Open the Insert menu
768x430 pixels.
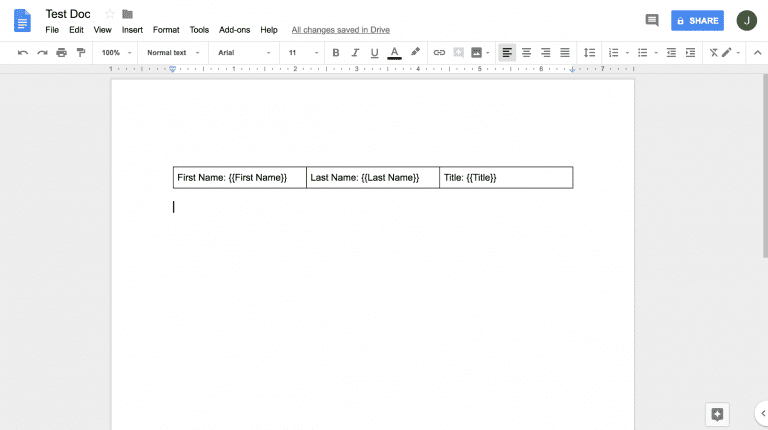tap(132, 30)
